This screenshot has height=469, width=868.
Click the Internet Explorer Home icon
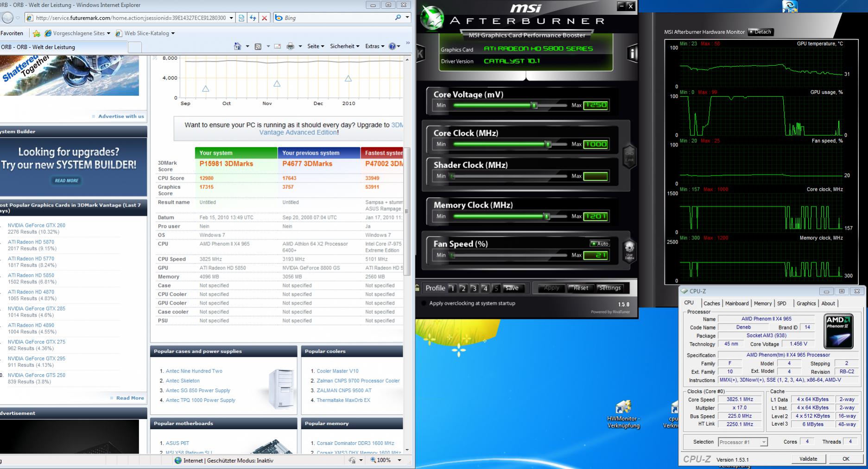238,46
